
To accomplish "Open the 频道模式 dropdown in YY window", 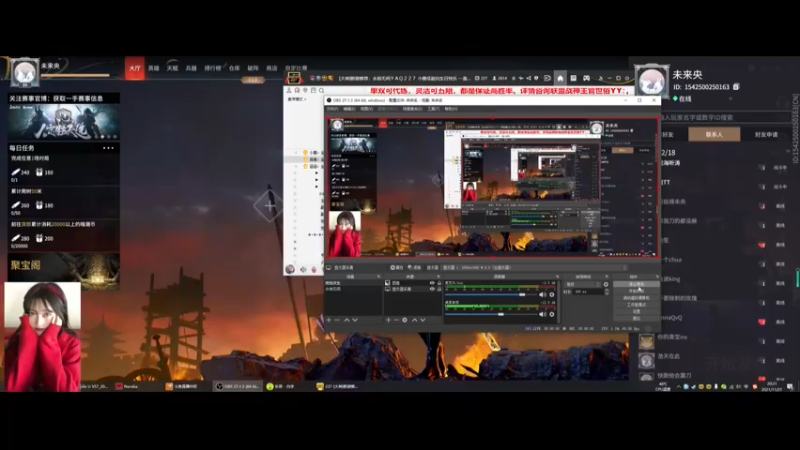I will (x=297, y=99).
